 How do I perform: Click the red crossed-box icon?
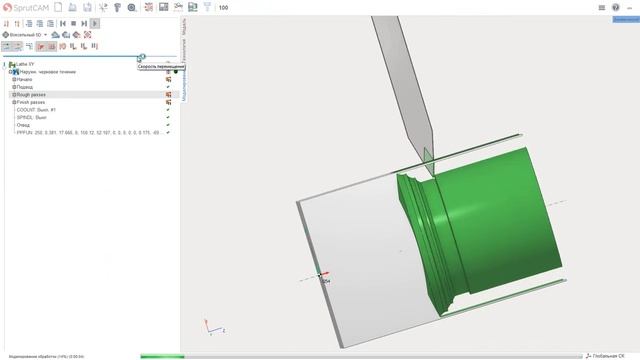coord(87,35)
